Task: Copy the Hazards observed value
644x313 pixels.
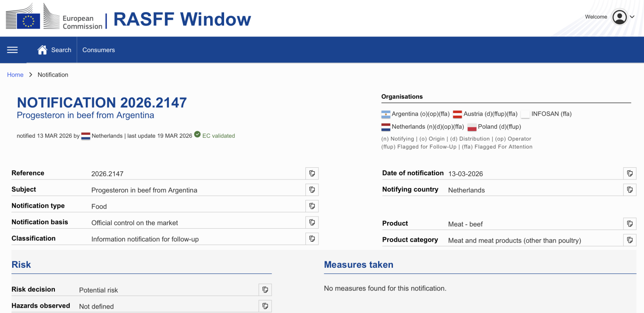Action: tap(265, 306)
